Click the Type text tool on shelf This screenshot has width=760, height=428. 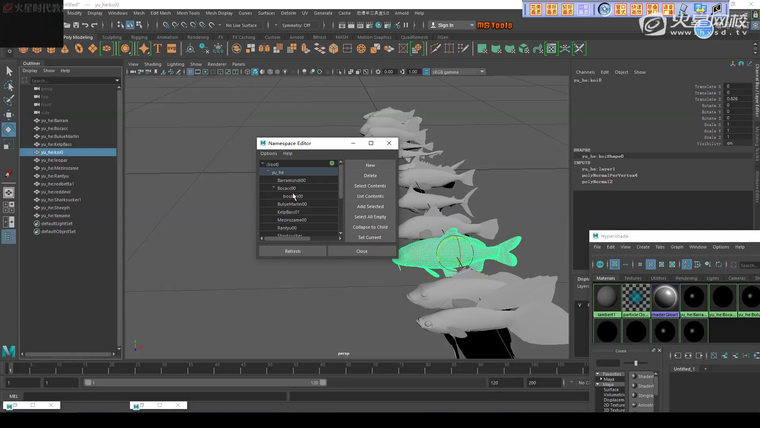[157, 48]
